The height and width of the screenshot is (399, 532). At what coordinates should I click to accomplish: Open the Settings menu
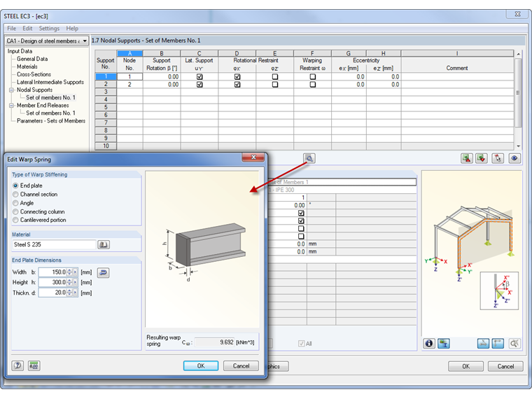click(x=49, y=29)
